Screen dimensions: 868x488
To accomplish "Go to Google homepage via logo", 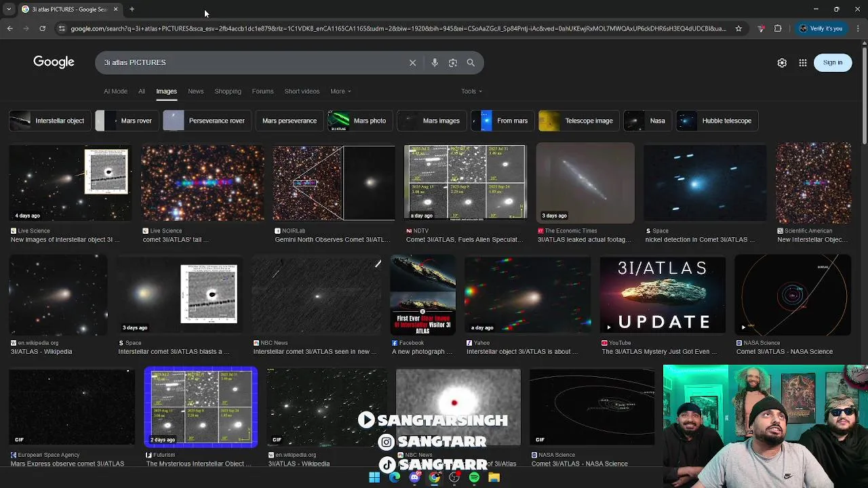I will (x=54, y=62).
